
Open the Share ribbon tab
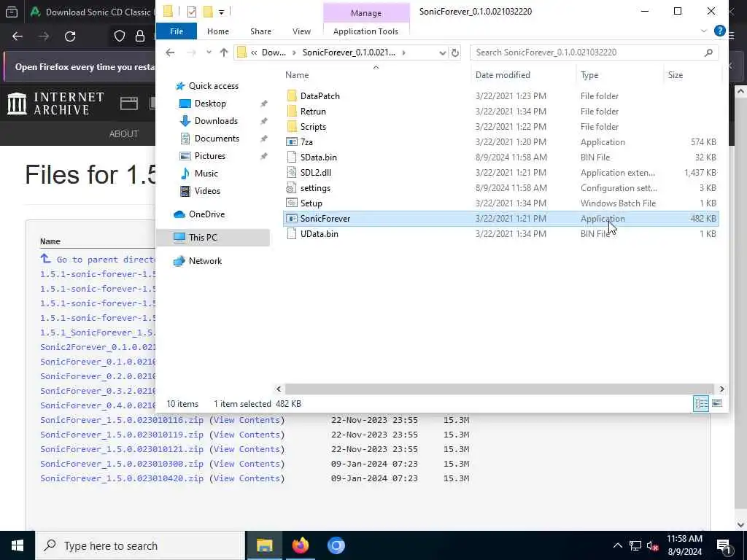260,31
